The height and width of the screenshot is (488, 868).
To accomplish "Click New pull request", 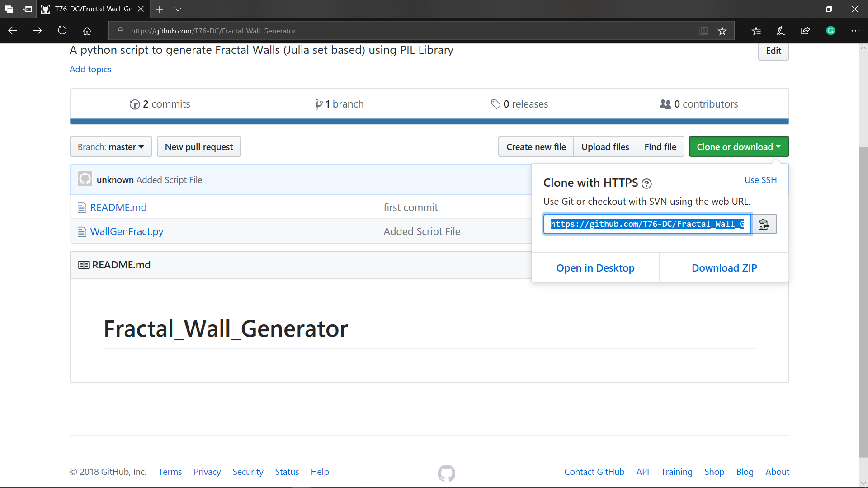I will coord(198,146).
